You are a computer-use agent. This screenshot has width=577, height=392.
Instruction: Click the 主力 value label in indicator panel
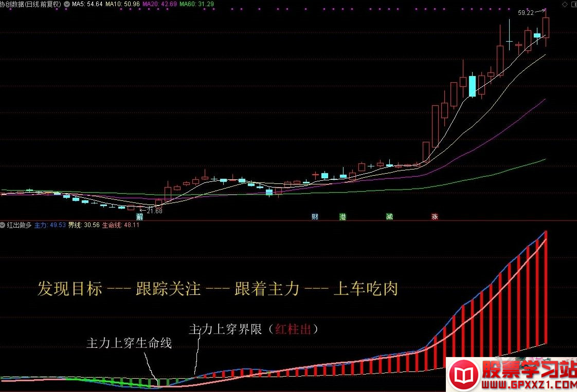point(50,225)
